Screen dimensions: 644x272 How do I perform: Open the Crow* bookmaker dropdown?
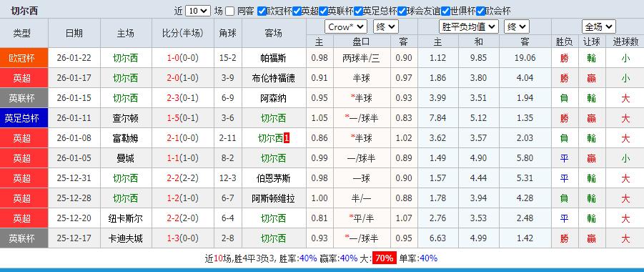tap(345, 27)
